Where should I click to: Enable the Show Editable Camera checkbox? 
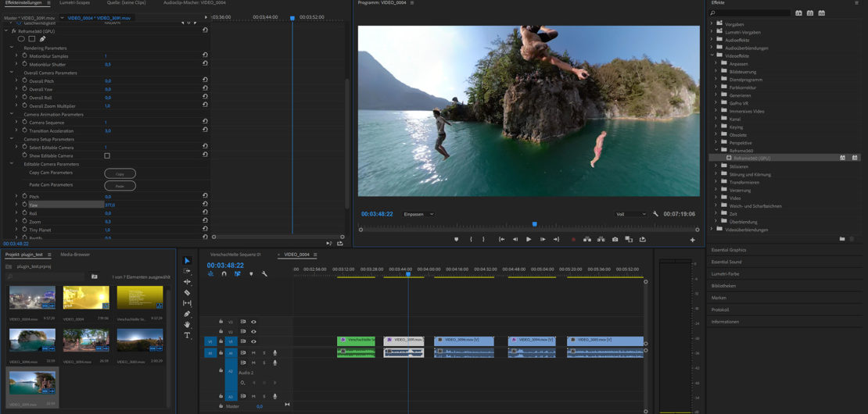coord(107,155)
